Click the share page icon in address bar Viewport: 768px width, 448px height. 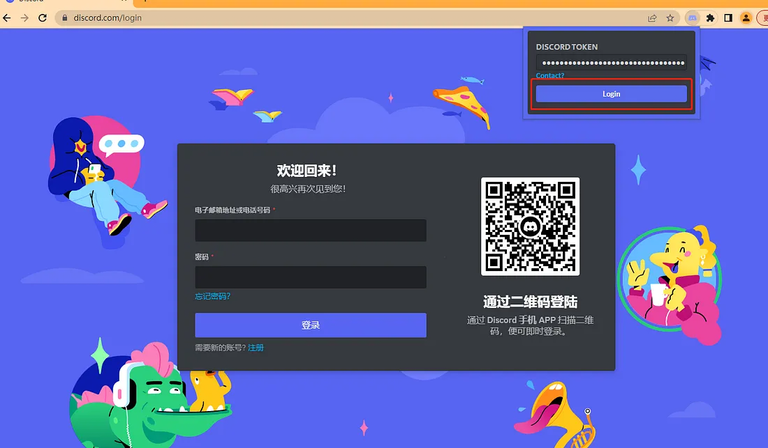(652, 18)
